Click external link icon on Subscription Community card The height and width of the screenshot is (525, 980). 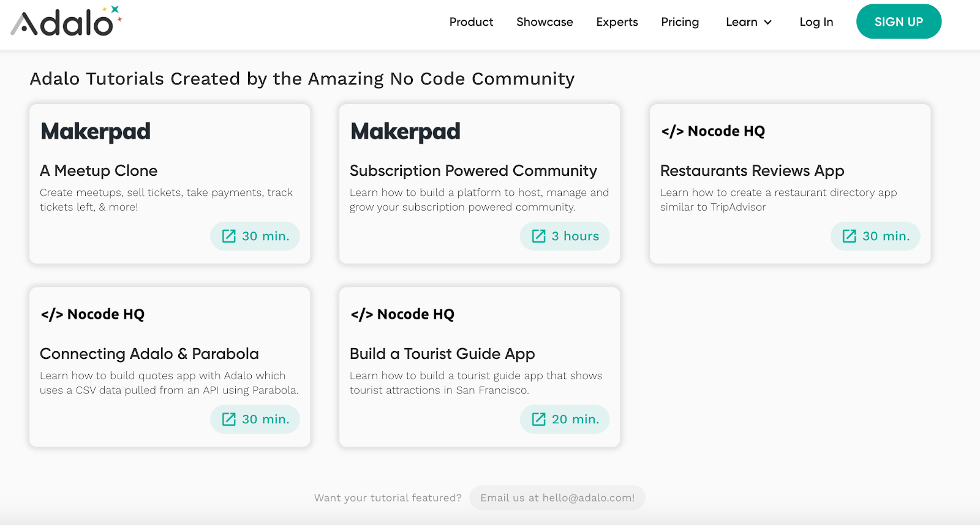[x=539, y=236]
